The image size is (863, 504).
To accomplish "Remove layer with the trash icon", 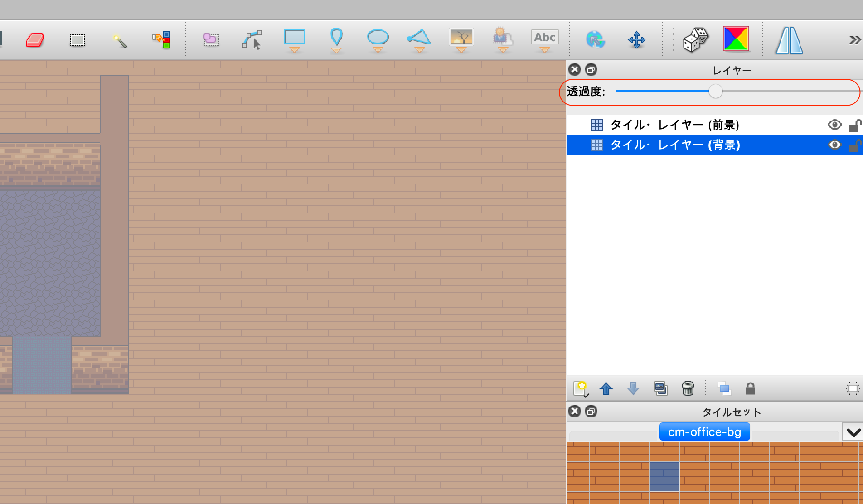I will [688, 388].
